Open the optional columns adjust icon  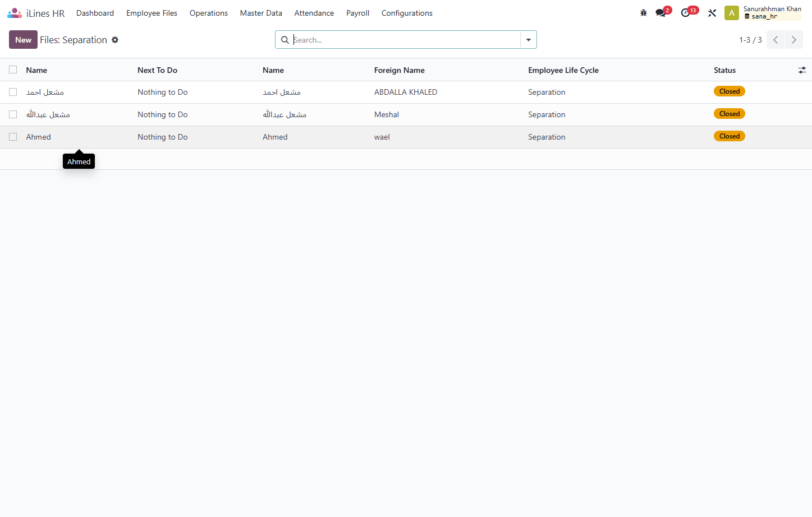click(x=802, y=70)
